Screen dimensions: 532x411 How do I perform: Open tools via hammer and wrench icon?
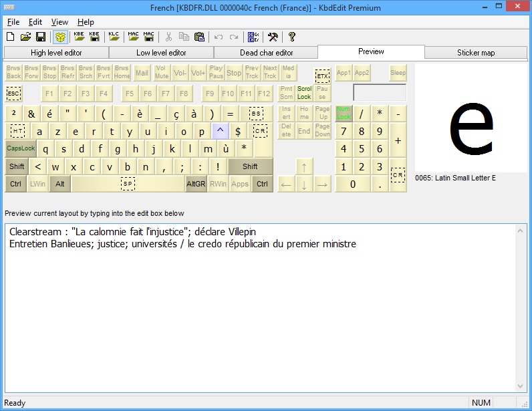pyautogui.click(x=273, y=37)
